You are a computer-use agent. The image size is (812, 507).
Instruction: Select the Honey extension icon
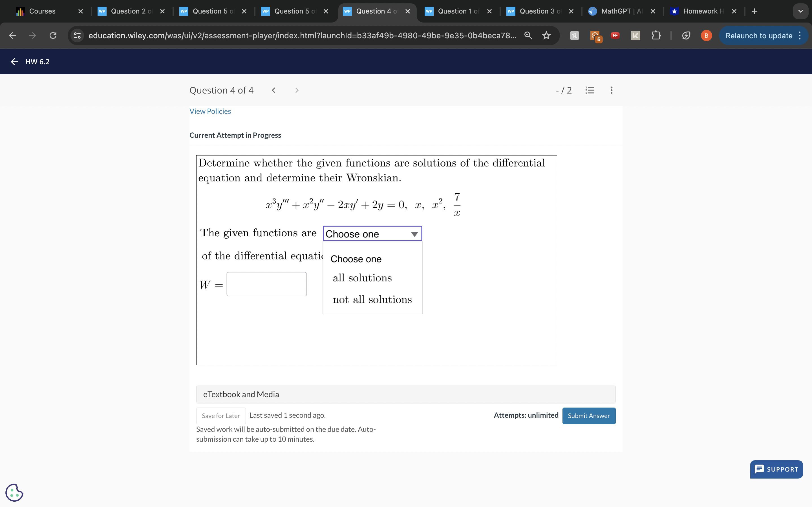click(574, 35)
